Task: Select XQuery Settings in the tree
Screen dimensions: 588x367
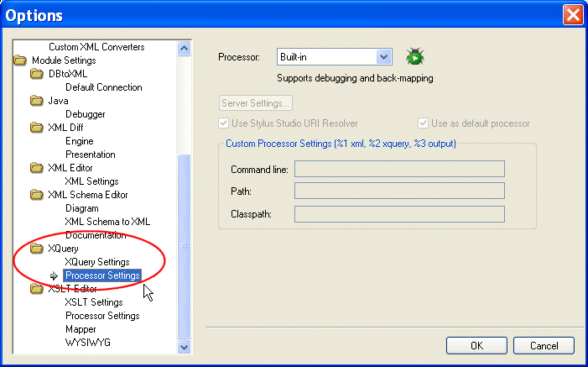Action: (96, 262)
